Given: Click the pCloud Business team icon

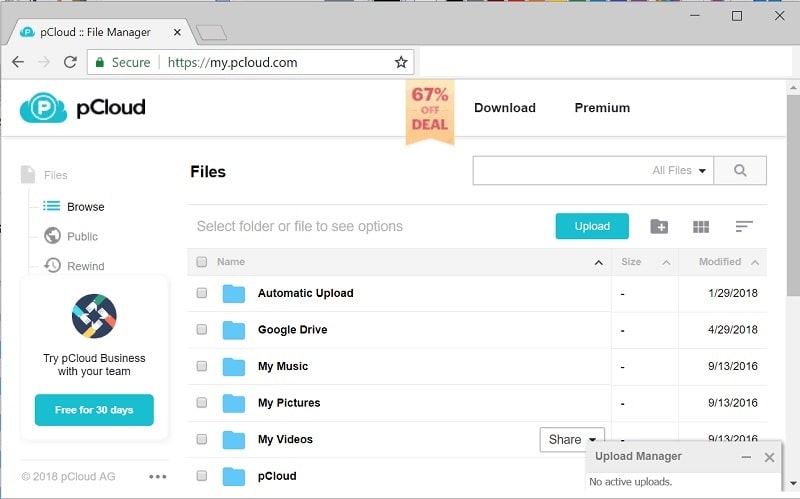Looking at the screenshot, I should pyautogui.click(x=94, y=316).
